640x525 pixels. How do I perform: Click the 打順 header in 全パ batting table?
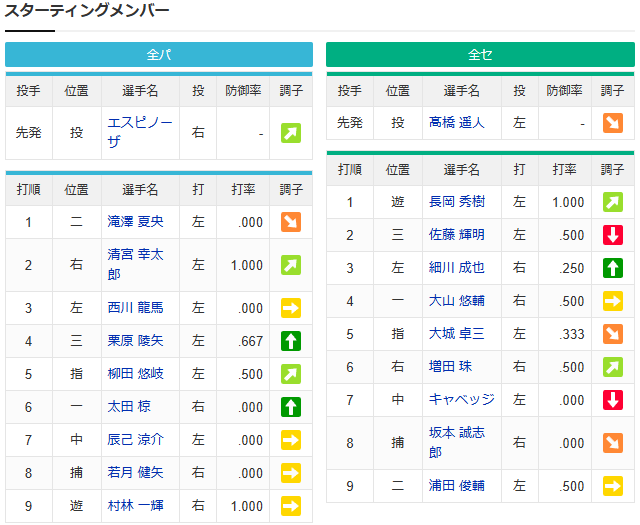[x=29, y=190]
